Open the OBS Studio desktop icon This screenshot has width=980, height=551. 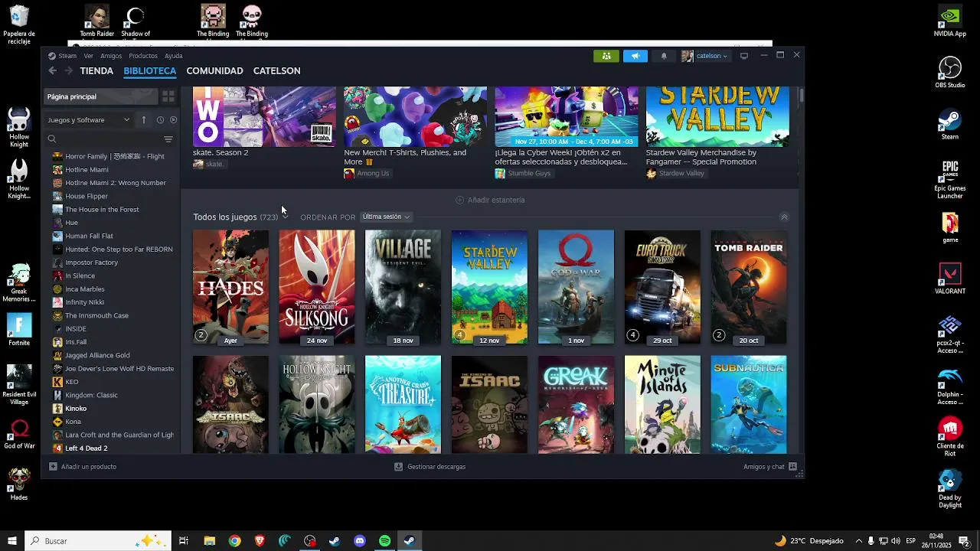[x=949, y=73]
